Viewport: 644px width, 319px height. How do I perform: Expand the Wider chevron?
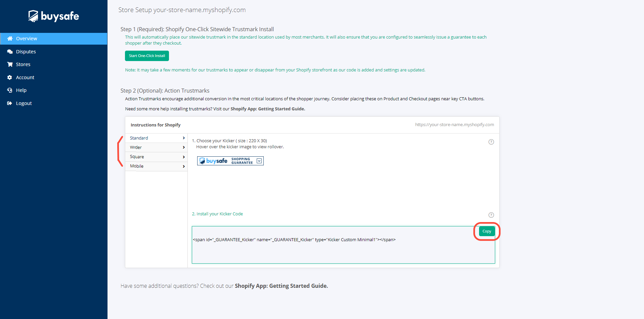[184, 148]
